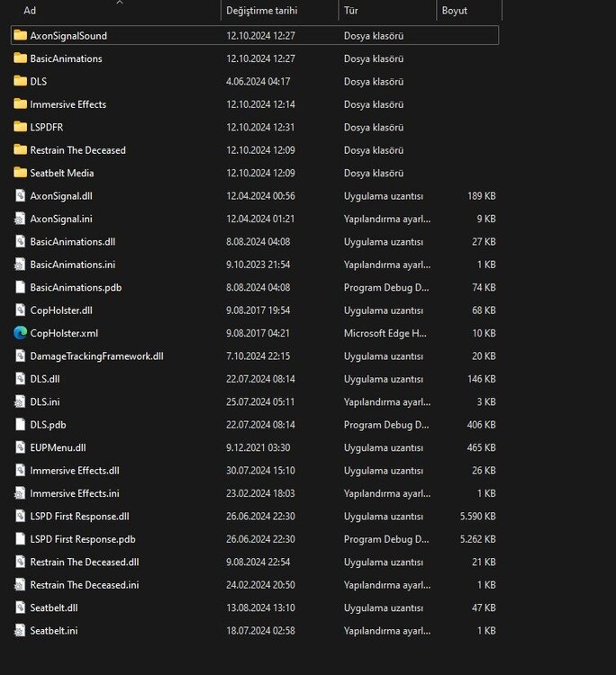Click the LSPDFR folder icon

tap(20, 127)
